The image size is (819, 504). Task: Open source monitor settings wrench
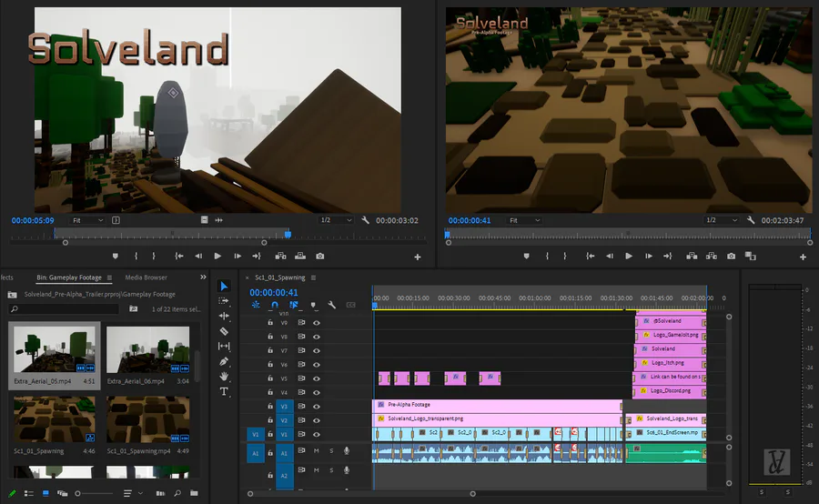point(365,220)
